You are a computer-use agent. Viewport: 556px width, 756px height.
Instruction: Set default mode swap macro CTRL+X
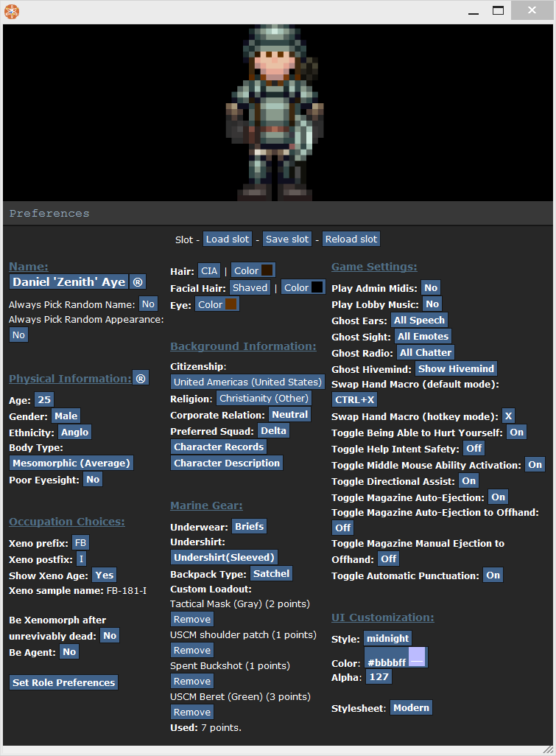(355, 400)
